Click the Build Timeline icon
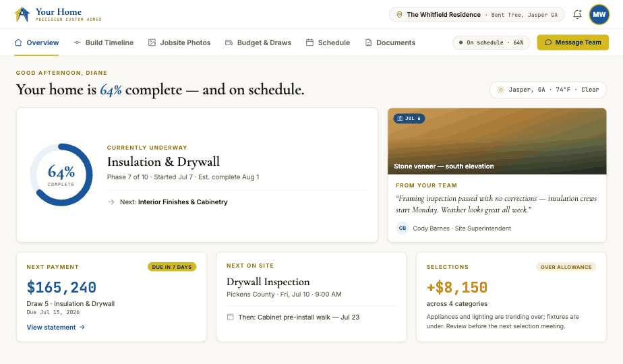623x364 pixels. click(77, 42)
